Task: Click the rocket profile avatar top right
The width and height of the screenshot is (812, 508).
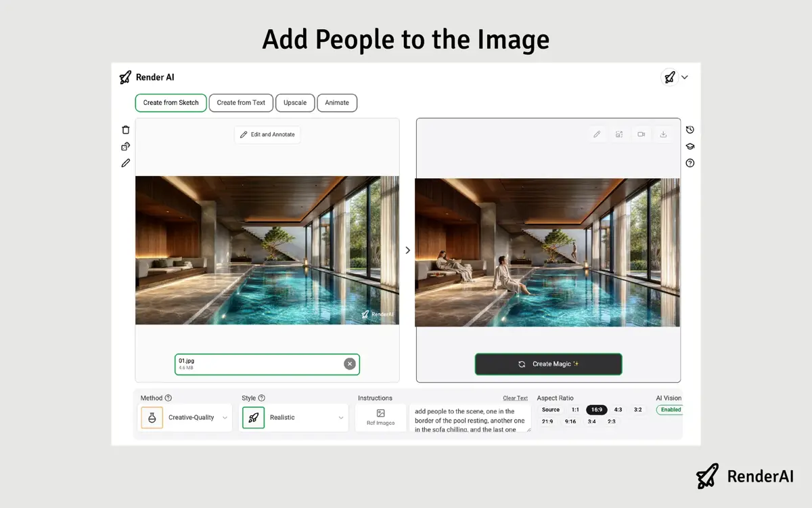Action: (x=669, y=77)
